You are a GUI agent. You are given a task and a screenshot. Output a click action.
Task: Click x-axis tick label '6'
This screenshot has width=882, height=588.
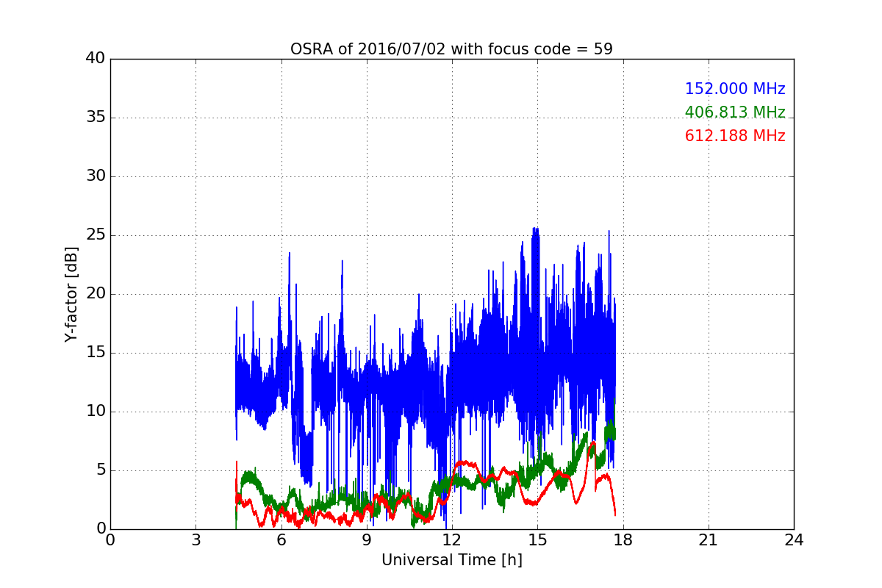(281, 540)
